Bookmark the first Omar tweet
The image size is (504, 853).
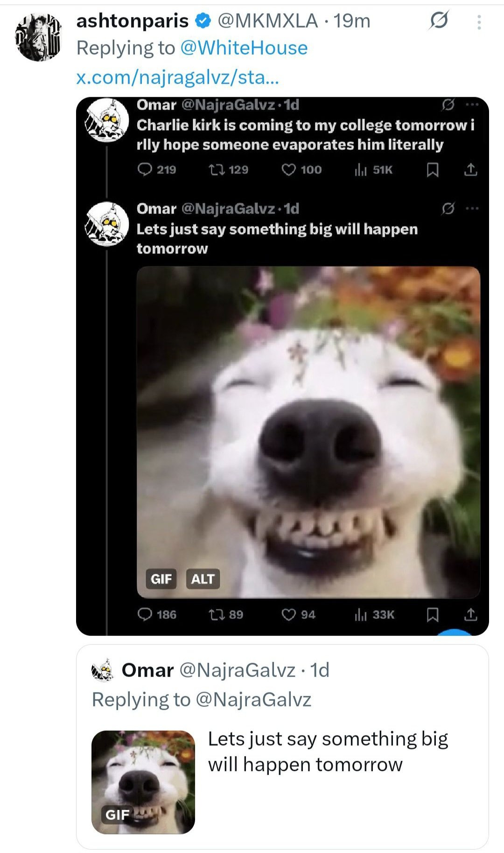click(433, 170)
